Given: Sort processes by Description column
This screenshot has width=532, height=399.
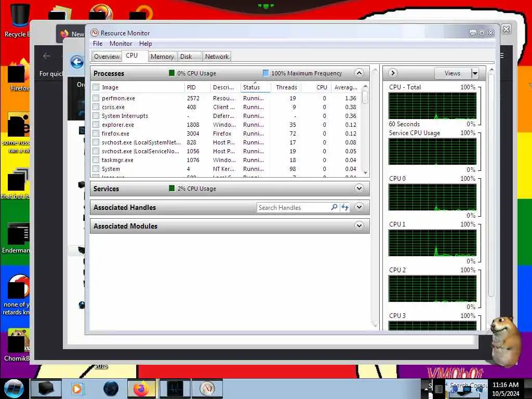Looking at the screenshot, I should tap(225, 87).
